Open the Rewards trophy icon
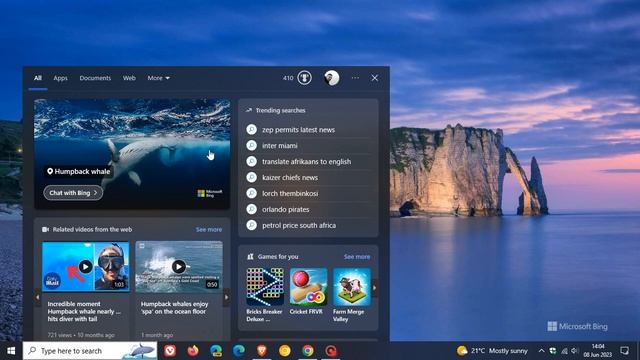This screenshot has width=640, height=360. coord(304,78)
